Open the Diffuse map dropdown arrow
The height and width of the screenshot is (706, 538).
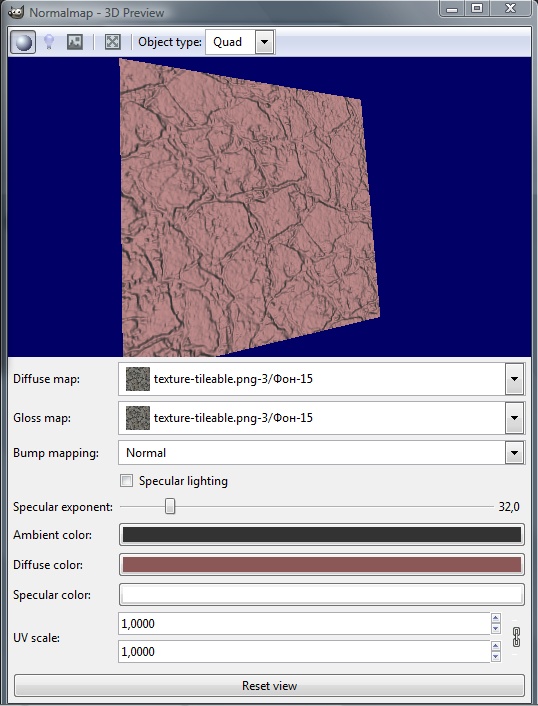pos(514,379)
